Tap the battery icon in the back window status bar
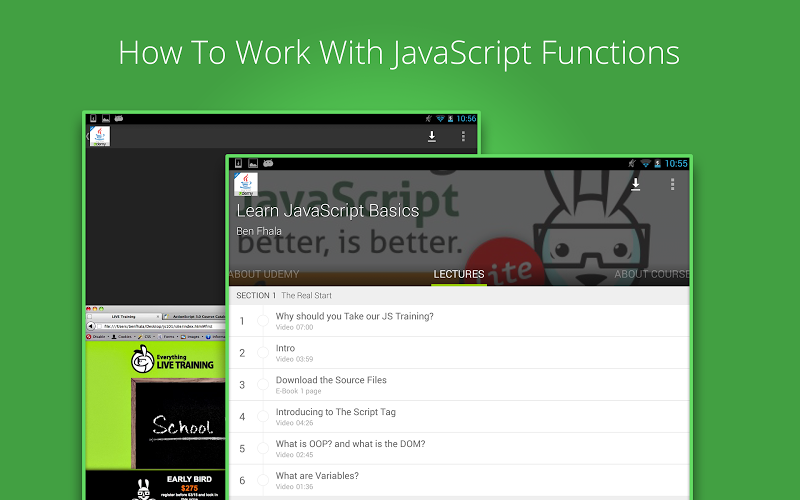 [451, 118]
